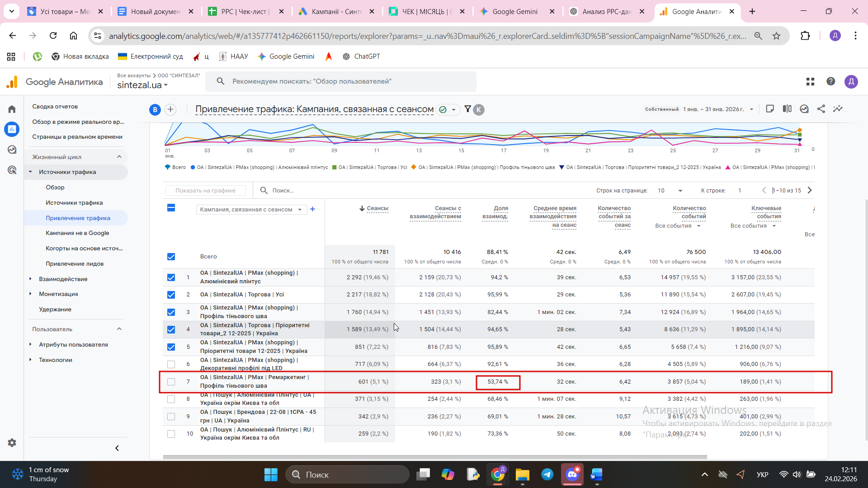Open Кампания не в Google report
The width and height of the screenshot is (868, 488).
(77, 233)
